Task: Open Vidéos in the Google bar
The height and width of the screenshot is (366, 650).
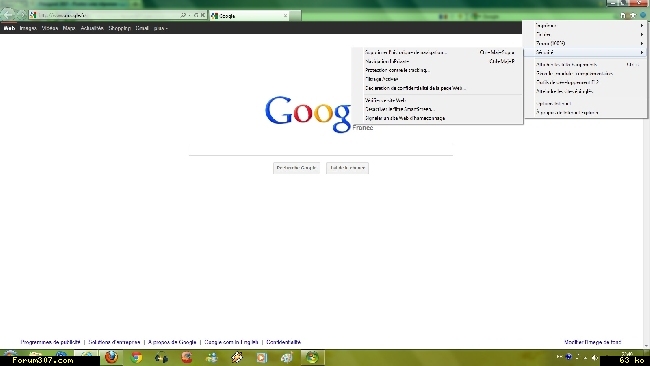Action: [50, 28]
